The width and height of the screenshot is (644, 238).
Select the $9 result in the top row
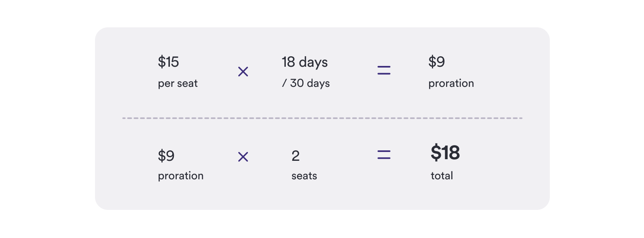436,62
